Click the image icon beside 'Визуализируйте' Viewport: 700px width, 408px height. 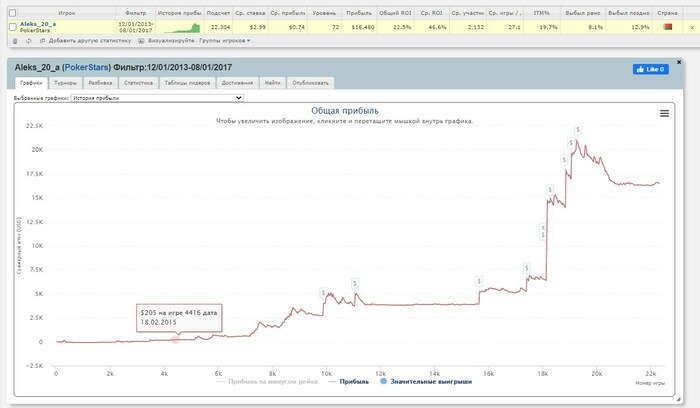(x=141, y=41)
